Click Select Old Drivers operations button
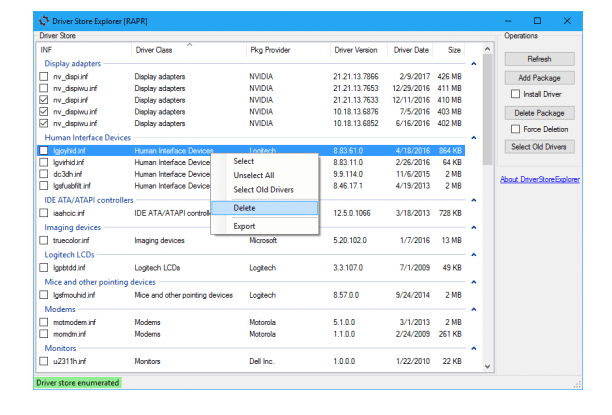 (539, 147)
